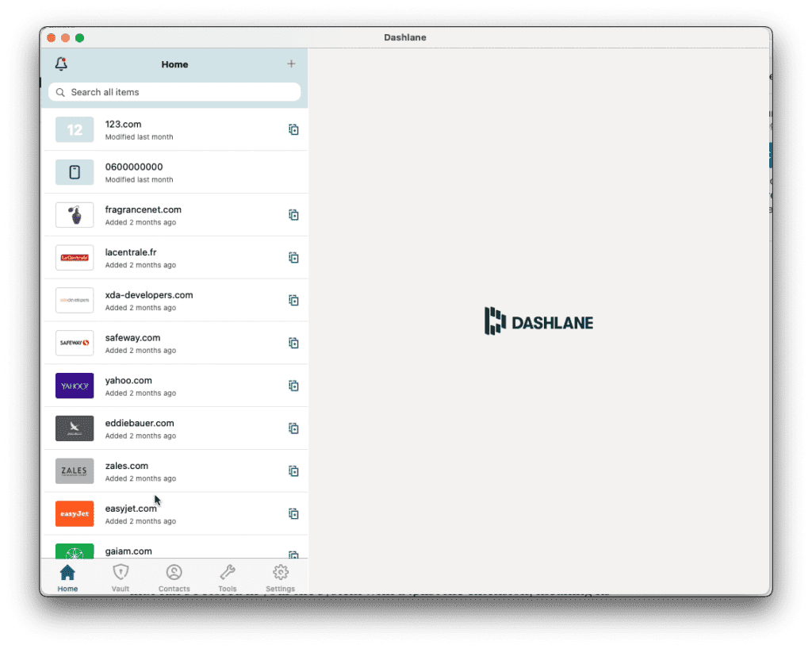Click the phone icon for 0600000000
This screenshot has height=649, width=812.
click(75, 172)
